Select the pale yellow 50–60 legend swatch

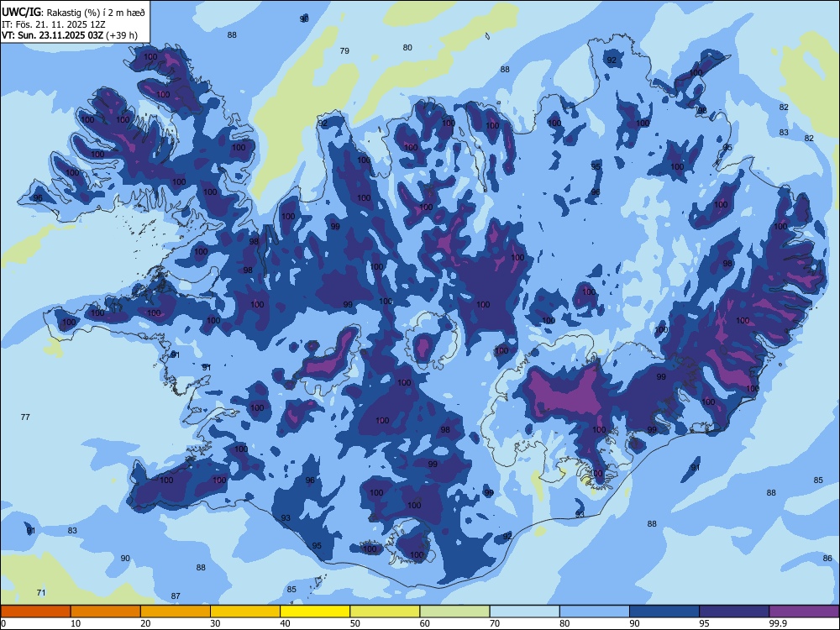pyautogui.click(x=385, y=612)
